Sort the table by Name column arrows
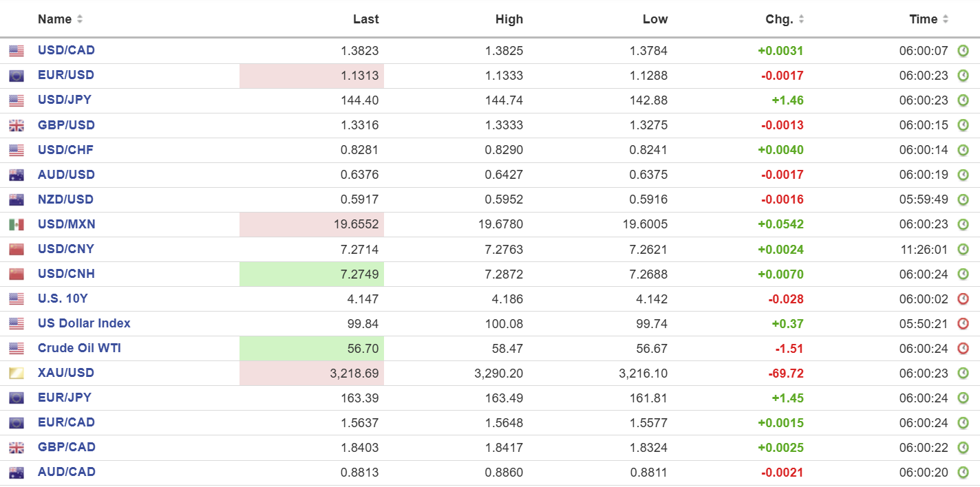The width and height of the screenshot is (980, 487). 80,19
